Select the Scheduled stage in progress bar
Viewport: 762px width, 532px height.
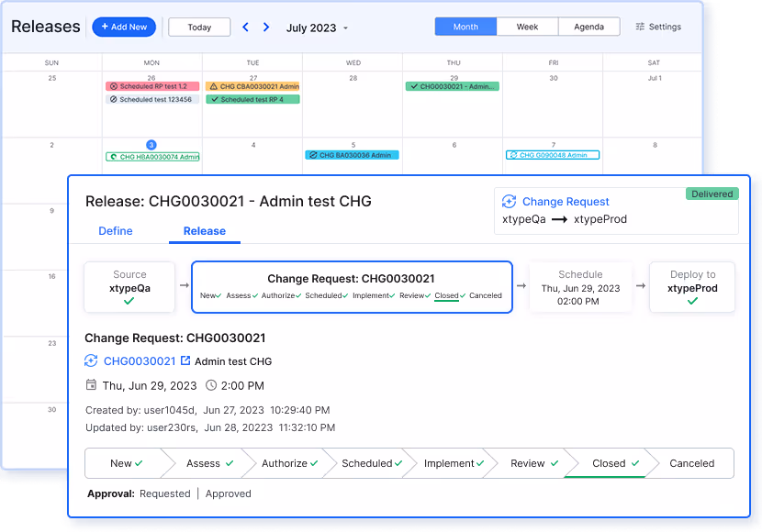[x=372, y=463]
